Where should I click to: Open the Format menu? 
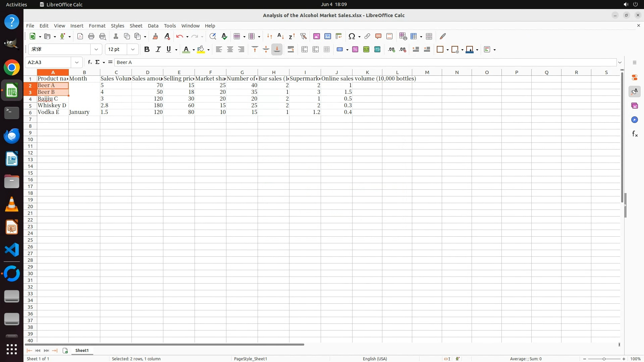pos(97,25)
